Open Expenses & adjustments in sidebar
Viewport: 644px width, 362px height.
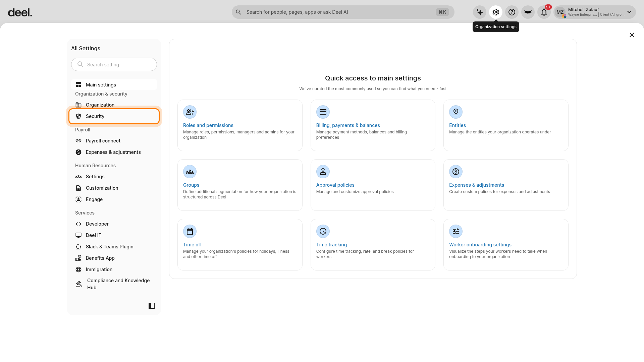[114, 152]
